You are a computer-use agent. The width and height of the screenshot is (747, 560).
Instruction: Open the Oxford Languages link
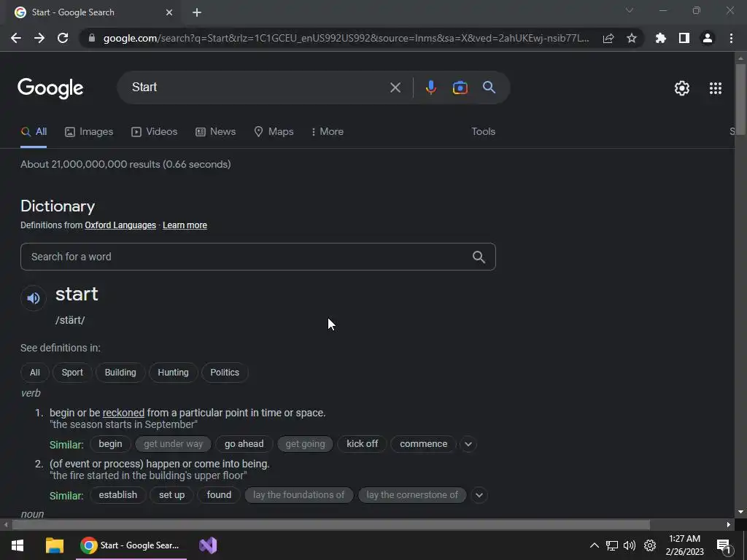[120, 225]
